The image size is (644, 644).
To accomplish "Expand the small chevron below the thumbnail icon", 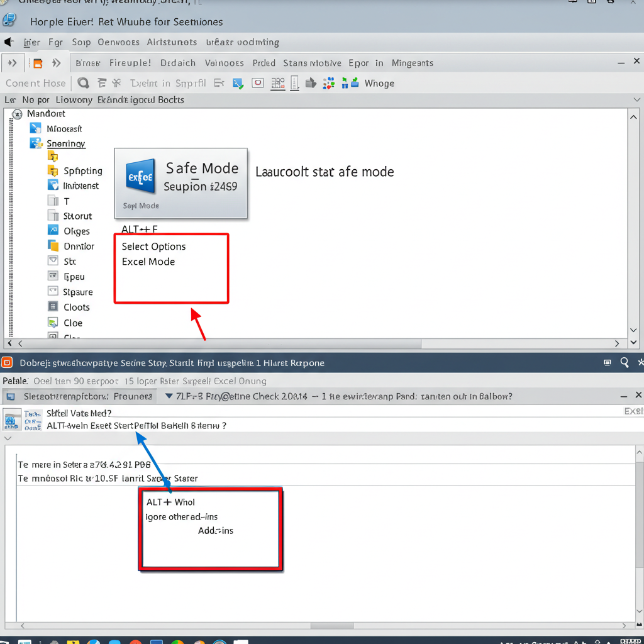I will (8, 438).
